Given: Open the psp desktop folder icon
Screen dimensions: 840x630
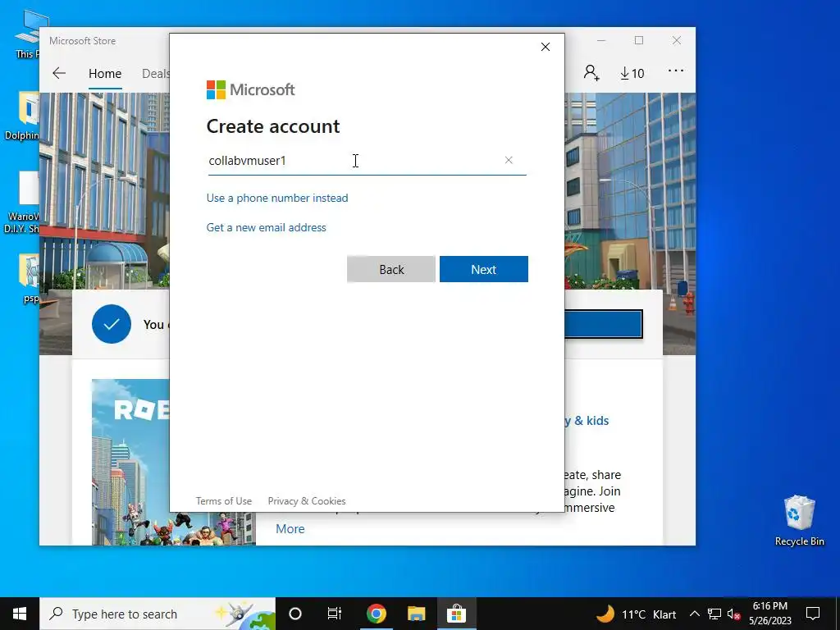Looking at the screenshot, I should pyautogui.click(x=30, y=278).
